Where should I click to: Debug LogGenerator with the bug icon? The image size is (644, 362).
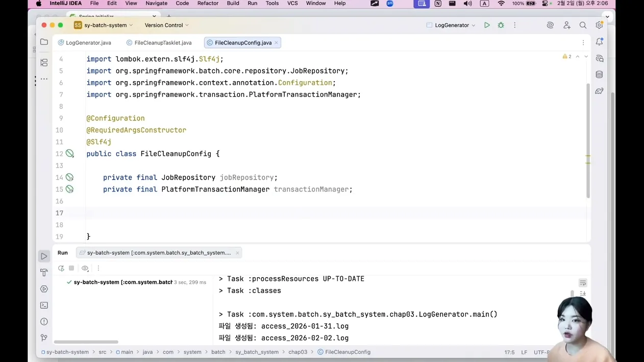(x=501, y=25)
